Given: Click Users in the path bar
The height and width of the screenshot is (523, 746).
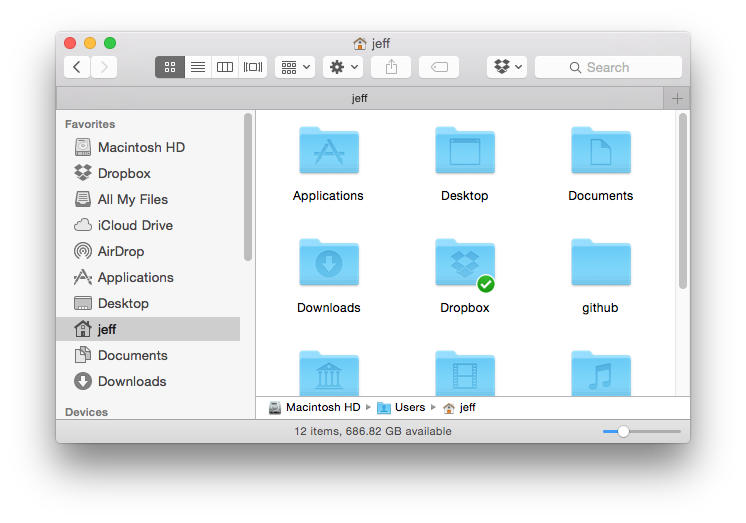Looking at the screenshot, I should (x=401, y=408).
